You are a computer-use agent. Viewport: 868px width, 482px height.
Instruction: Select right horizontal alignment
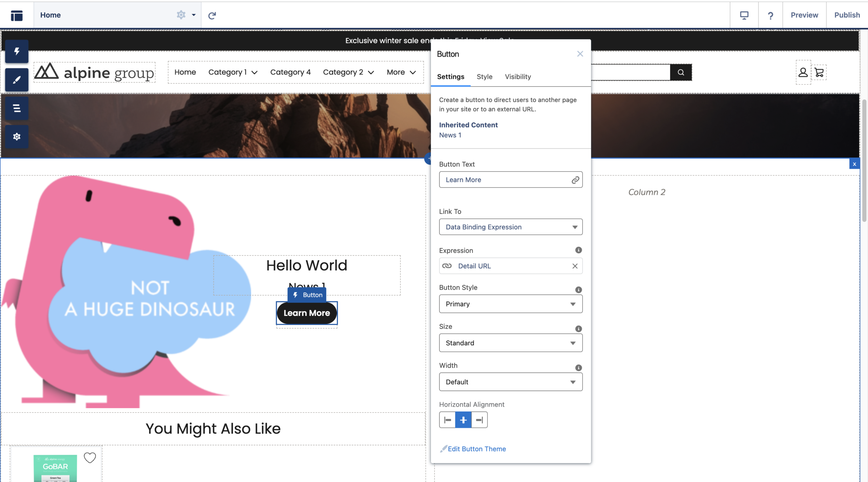point(479,420)
